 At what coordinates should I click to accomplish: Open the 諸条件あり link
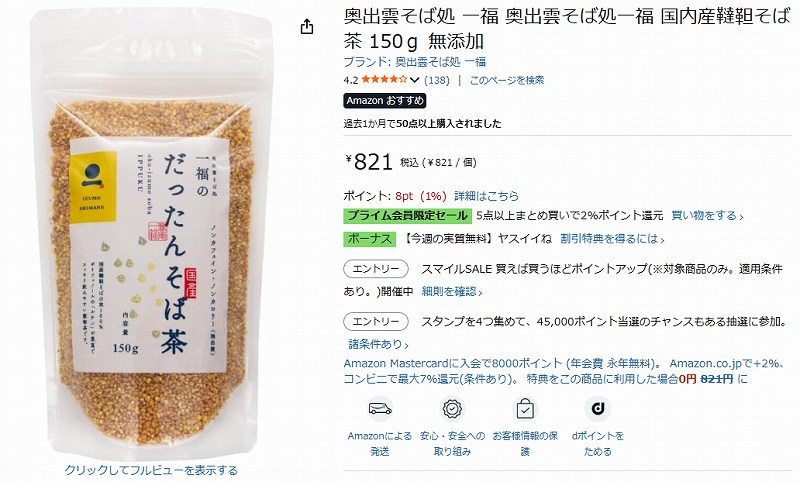[x=379, y=344]
